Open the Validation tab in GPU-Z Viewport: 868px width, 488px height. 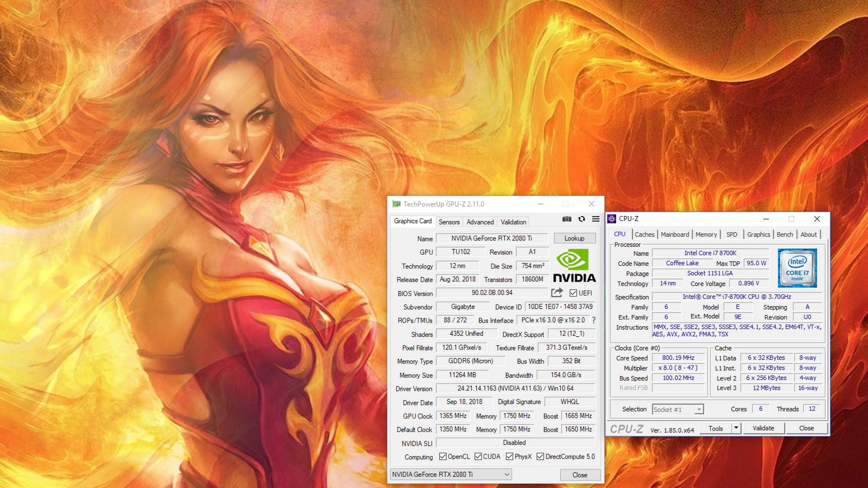(513, 222)
